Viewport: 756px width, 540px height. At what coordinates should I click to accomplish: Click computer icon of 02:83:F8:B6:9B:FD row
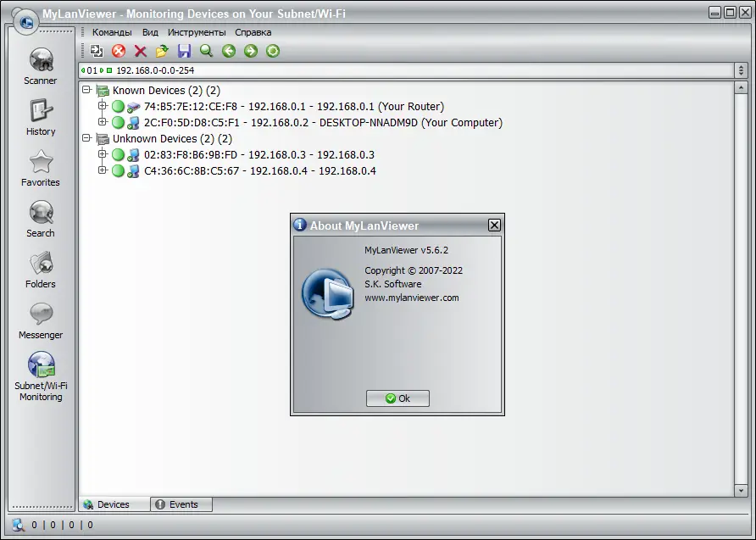point(134,155)
